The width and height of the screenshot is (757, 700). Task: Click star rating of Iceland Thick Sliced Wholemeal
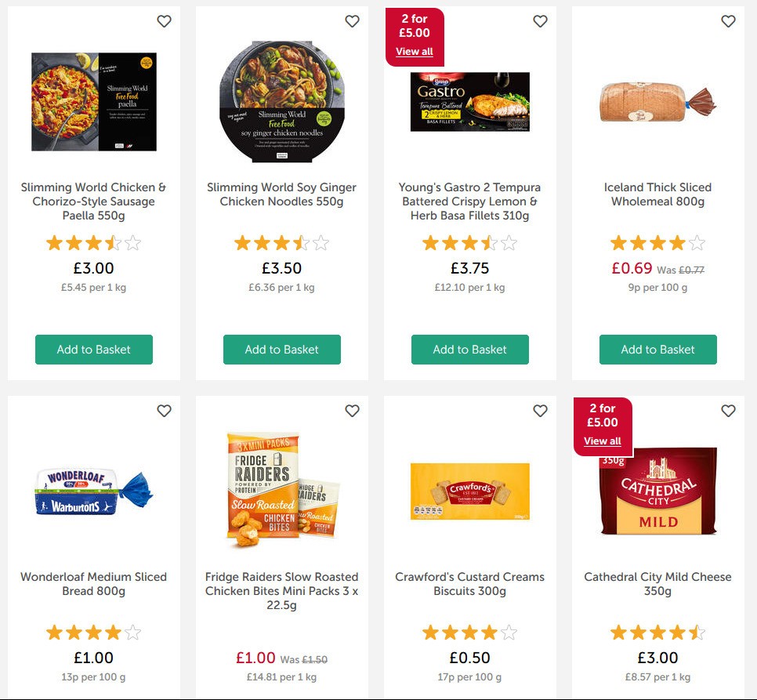pyautogui.click(x=658, y=243)
